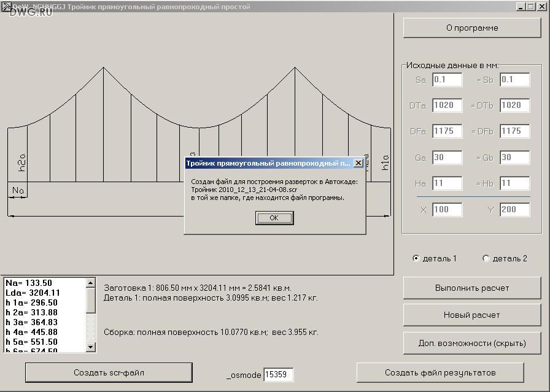The image size is (550, 392).
Task: Click the Ga field showing 30
Action: (447, 158)
